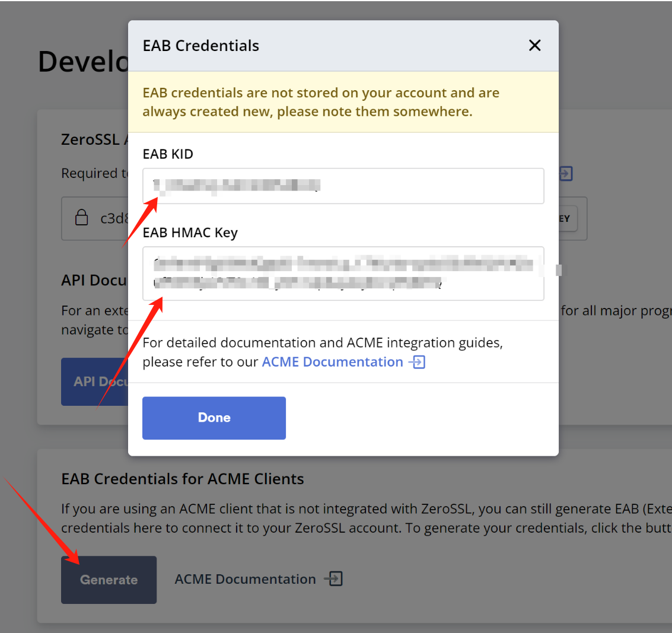The image size is (672, 633).
Task: Click the yellow EAB credentials warning notice
Action: (x=343, y=102)
